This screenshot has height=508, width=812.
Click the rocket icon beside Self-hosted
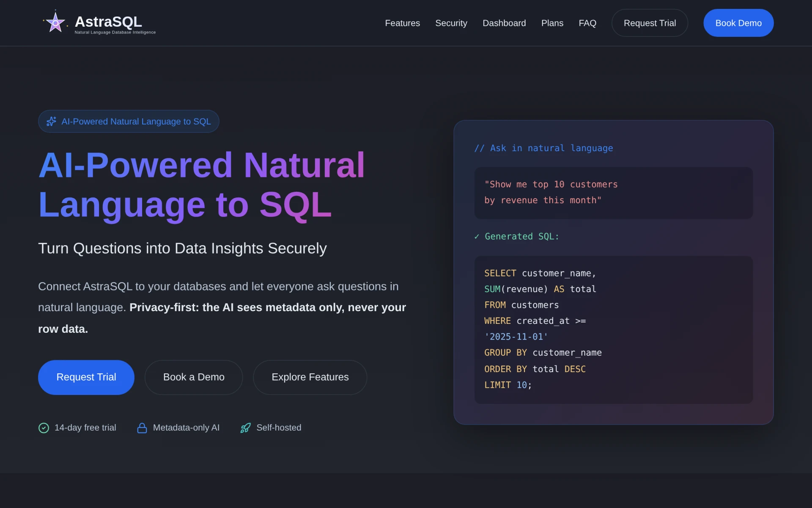(245, 428)
